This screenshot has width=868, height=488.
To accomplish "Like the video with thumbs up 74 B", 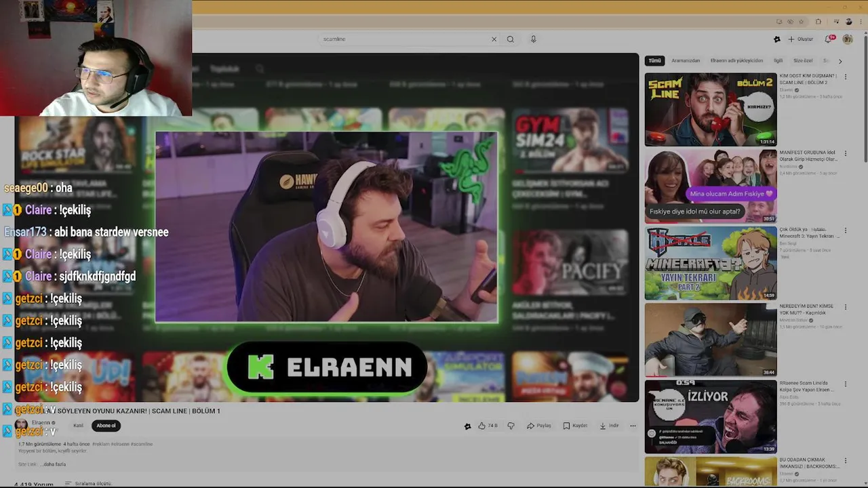I will click(488, 426).
